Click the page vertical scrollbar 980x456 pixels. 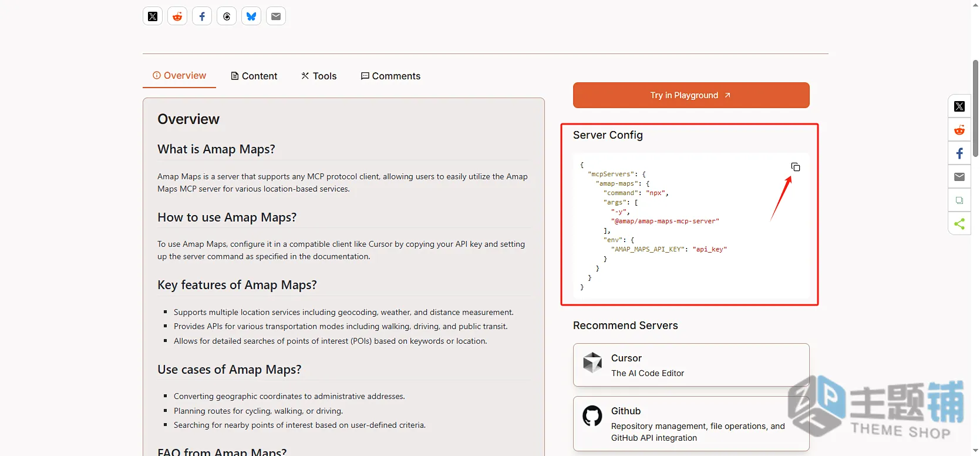click(x=975, y=108)
